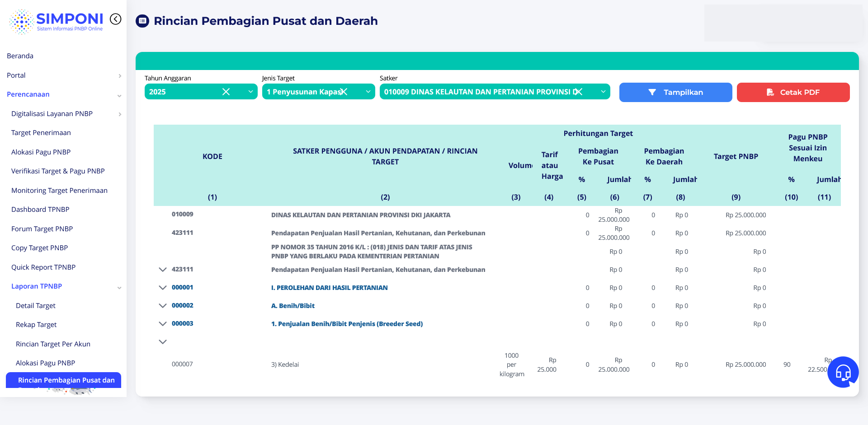Click the SIMPONI logo
Viewport: 868px width, 425px height.
pos(57,21)
